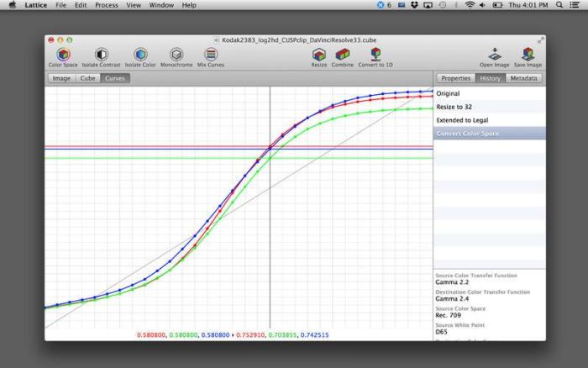This screenshot has height=368, width=588.
Task: Select the Combine tool
Action: point(342,55)
